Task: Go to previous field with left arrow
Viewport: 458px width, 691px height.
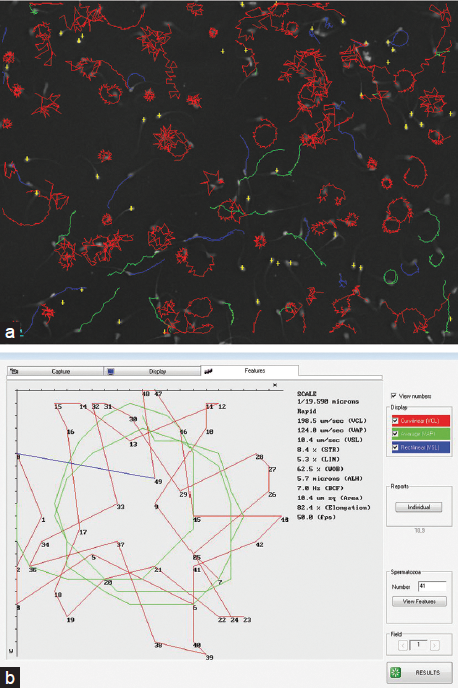Action: (x=403, y=646)
